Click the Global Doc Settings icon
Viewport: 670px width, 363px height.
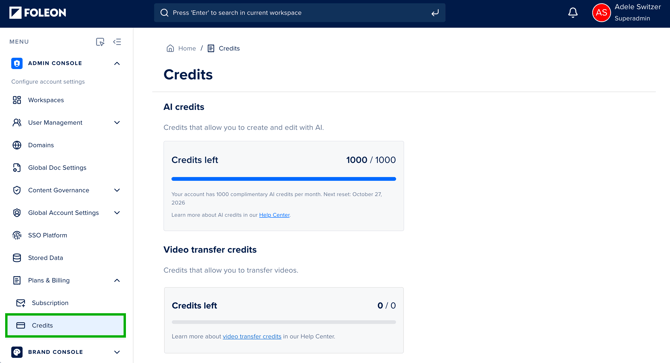[x=17, y=168]
